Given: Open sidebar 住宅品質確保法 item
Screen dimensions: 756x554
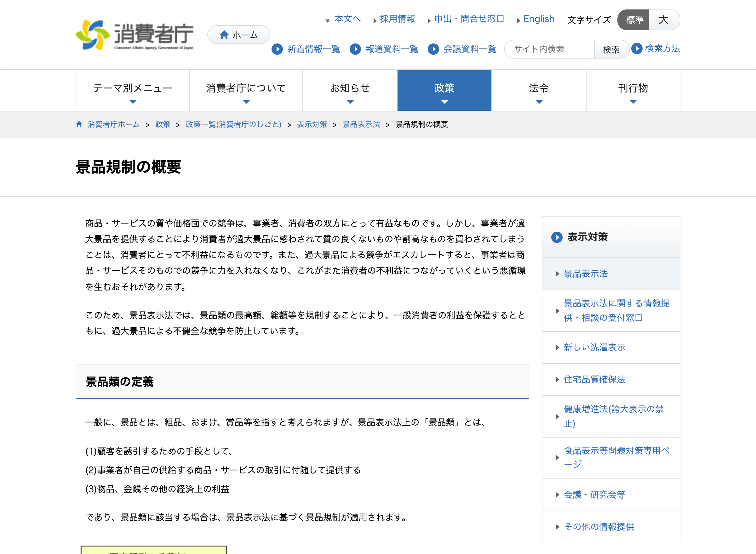Looking at the screenshot, I should point(611,380).
